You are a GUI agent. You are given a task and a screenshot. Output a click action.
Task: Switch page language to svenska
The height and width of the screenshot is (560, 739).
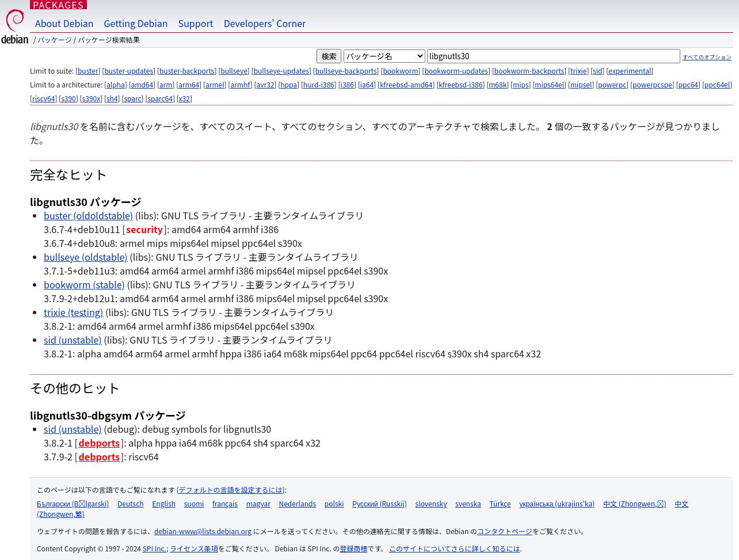[x=468, y=504]
